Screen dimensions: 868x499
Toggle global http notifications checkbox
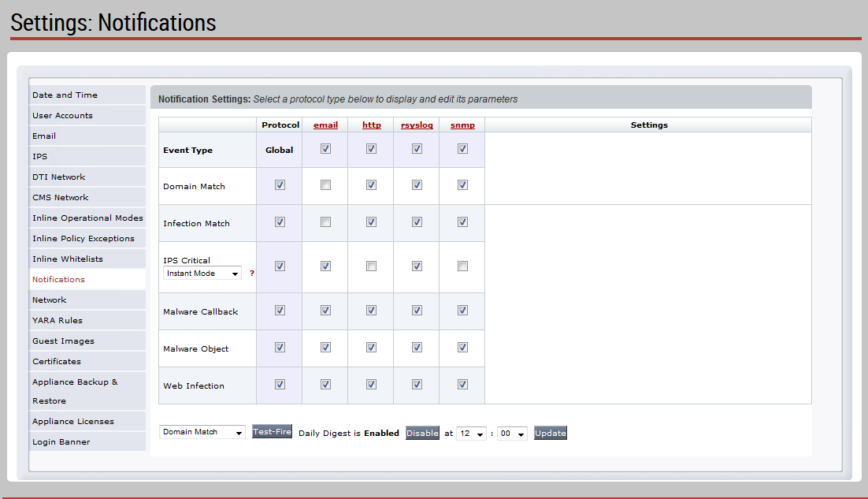coord(372,148)
